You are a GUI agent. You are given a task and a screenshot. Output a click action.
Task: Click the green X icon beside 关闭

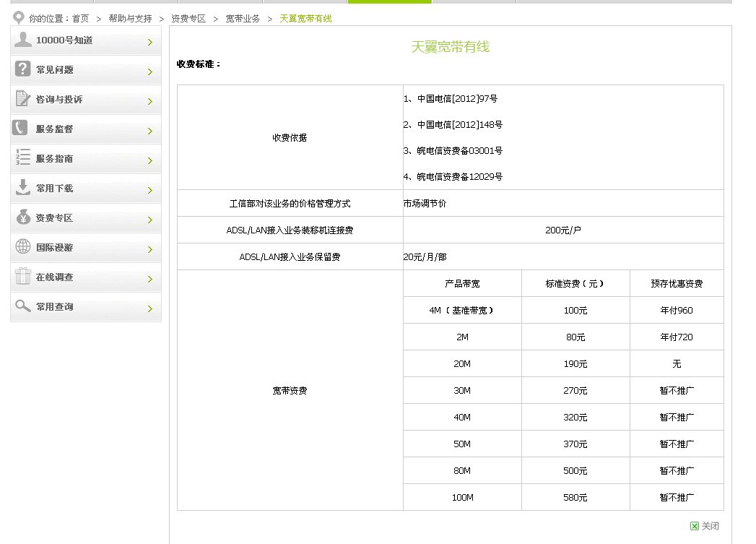click(695, 526)
